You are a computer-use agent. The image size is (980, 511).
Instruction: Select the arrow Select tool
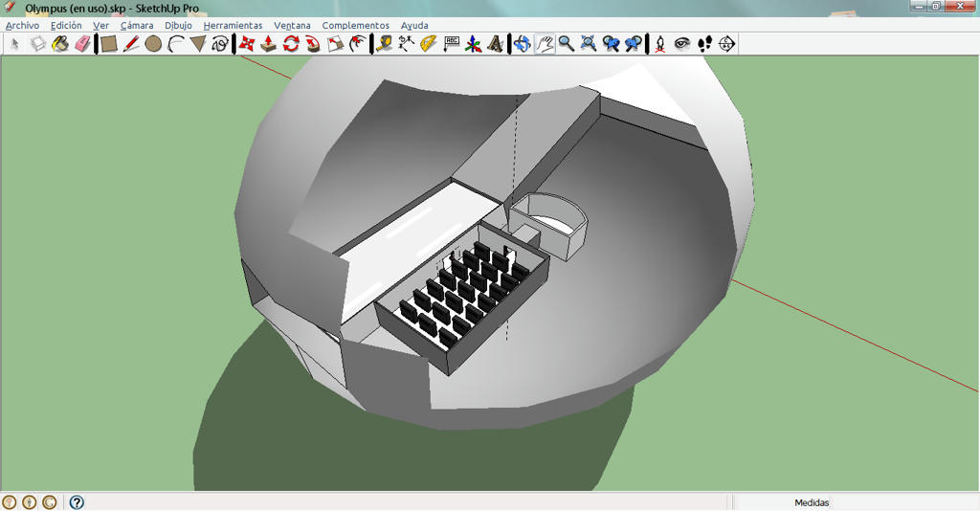(15, 44)
